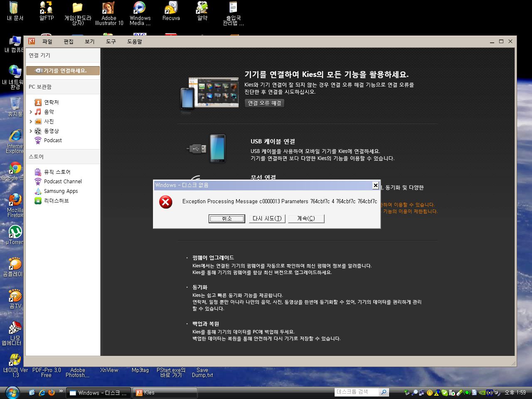Image resolution: width=532 pixels, height=399 pixels.
Task: Click the 동기화 heading
Action: tap(200, 288)
